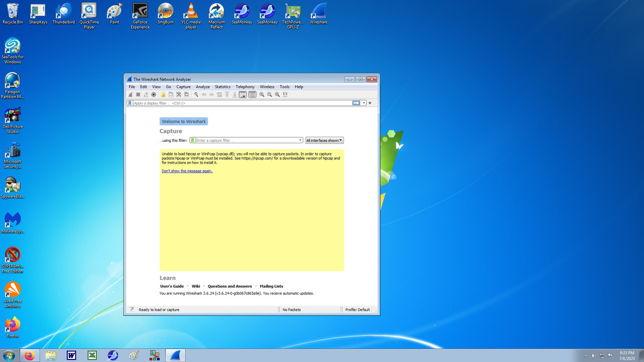
Task: Open the Help menu
Action: [x=299, y=86]
